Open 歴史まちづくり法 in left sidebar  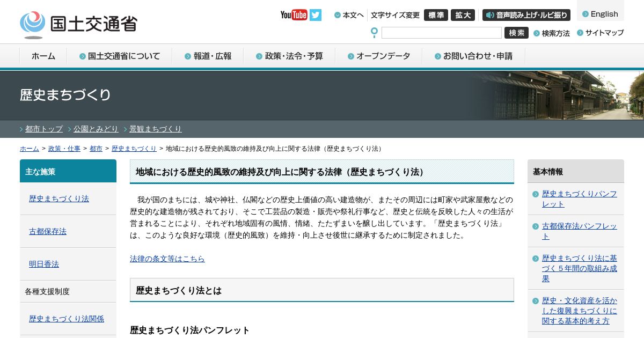coord(59,199)
